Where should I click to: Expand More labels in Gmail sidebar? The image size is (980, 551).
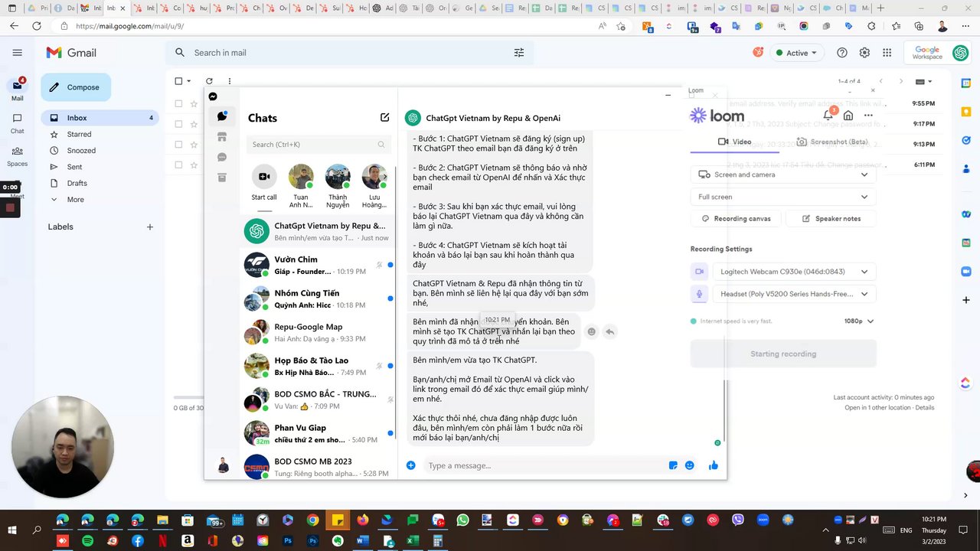tap(75, 200)
